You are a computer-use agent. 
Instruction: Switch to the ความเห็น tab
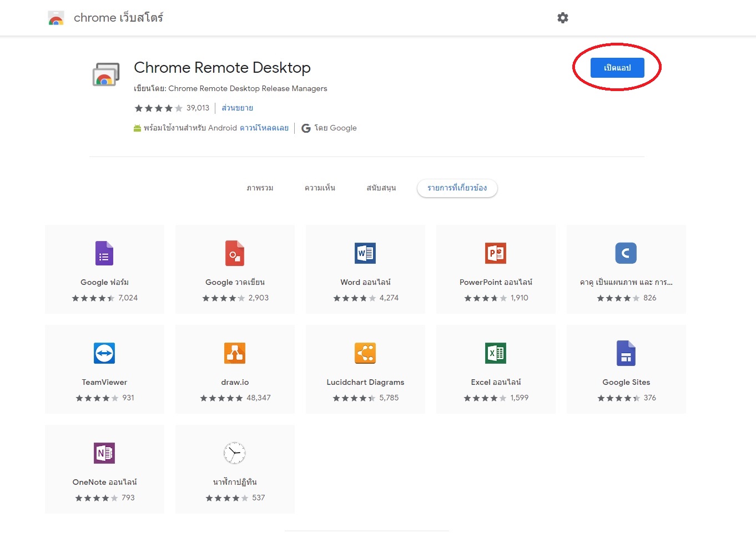pos(320,188)
